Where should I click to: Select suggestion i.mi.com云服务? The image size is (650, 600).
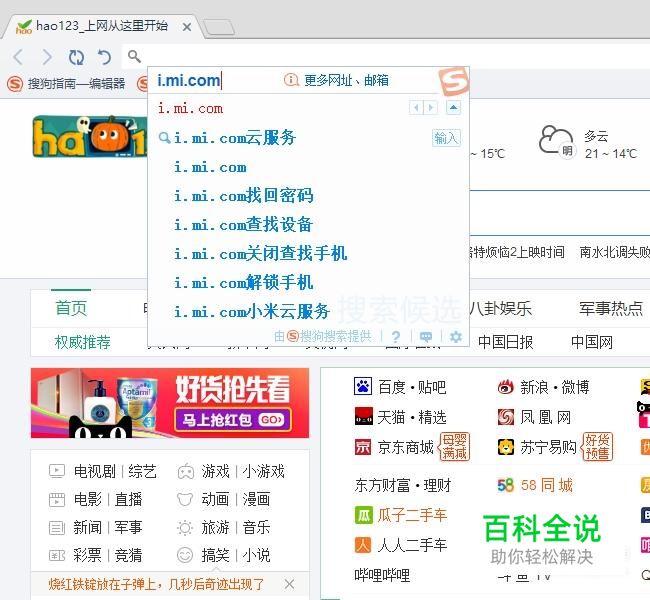click(x=235, y=138)
